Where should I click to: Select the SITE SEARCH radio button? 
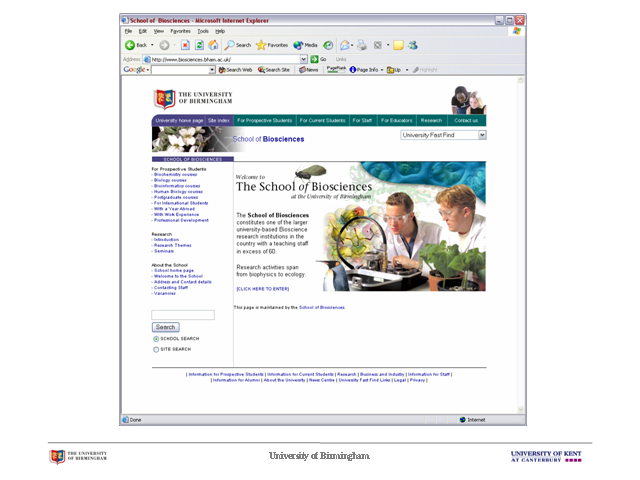click(156, 349)
